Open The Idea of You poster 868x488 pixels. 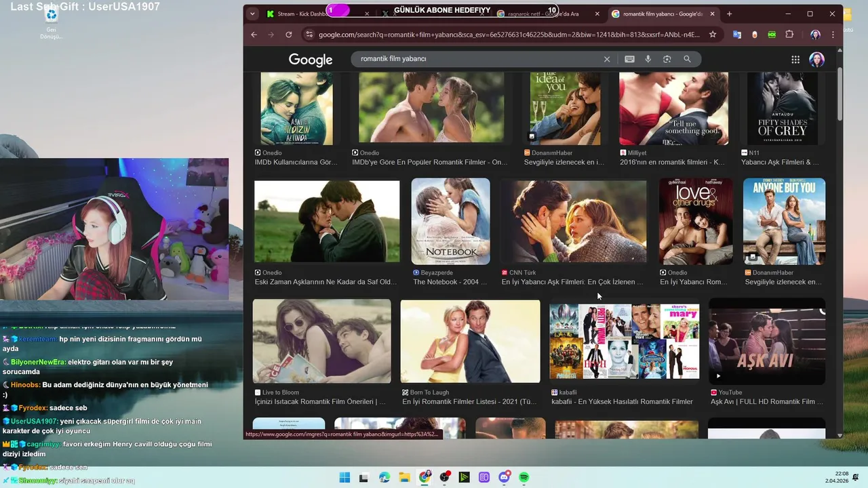[x=566, y=108]
